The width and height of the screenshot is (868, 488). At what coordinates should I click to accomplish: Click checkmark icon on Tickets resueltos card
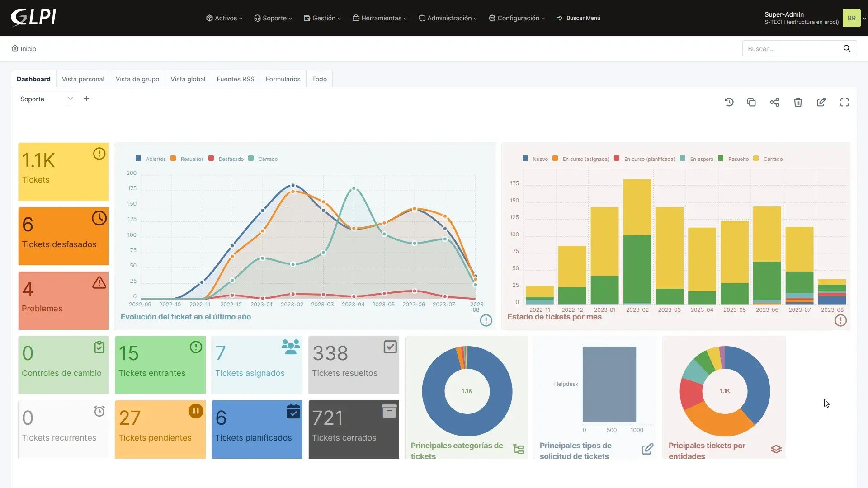(390, 347)
